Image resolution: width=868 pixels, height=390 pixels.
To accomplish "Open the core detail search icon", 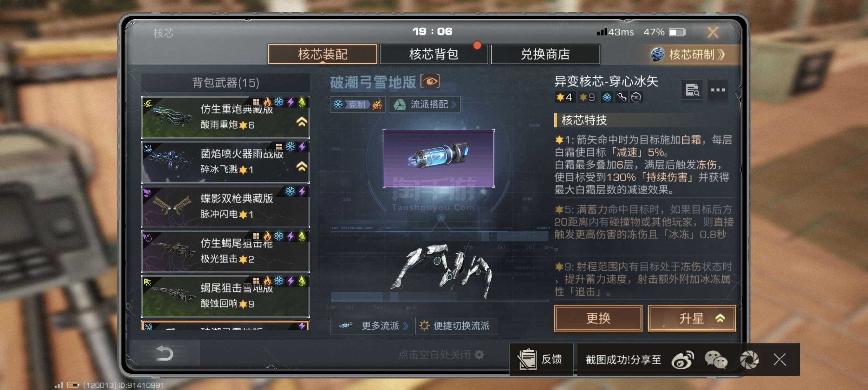I will [x=692, y=90].
